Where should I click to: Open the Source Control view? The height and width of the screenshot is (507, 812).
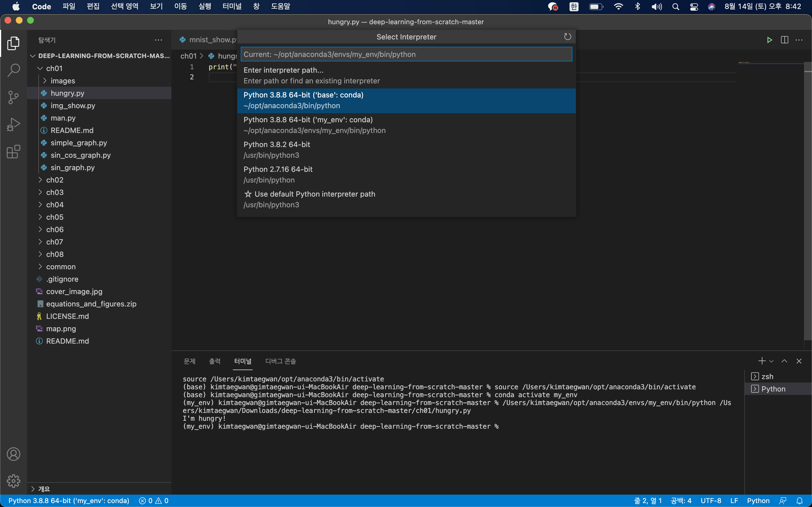point(14,97)
